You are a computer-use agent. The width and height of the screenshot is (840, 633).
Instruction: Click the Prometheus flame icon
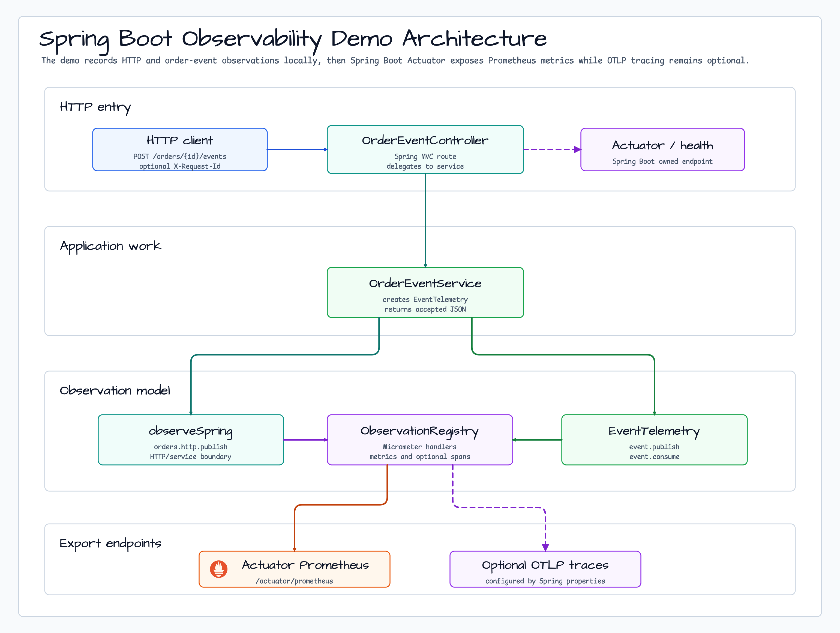219,569
